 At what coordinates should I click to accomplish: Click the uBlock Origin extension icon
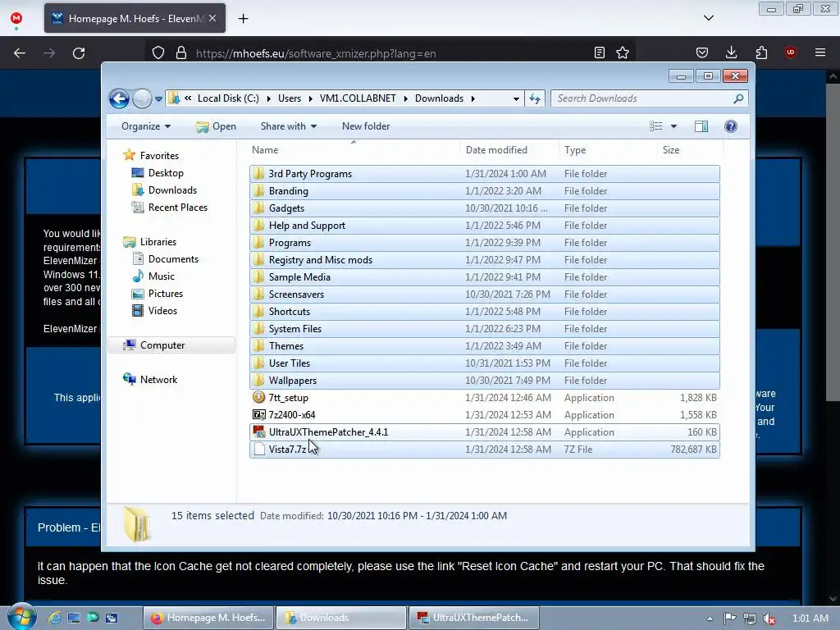(790, 52)
